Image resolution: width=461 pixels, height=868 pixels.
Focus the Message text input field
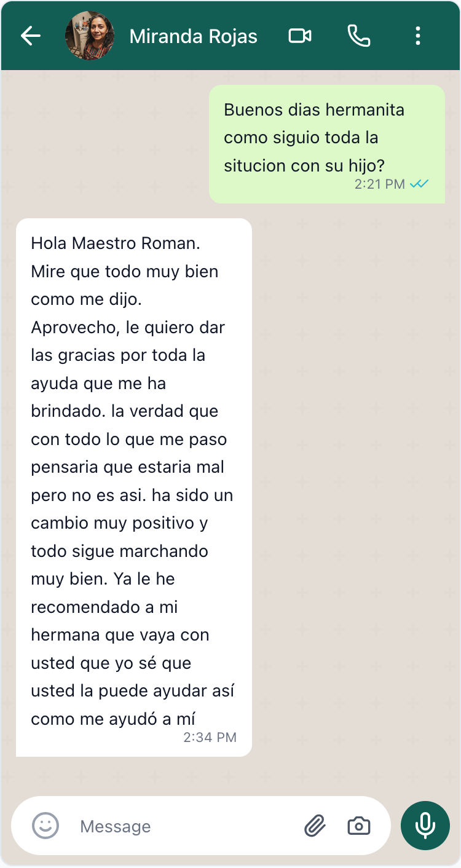point(184,826)
